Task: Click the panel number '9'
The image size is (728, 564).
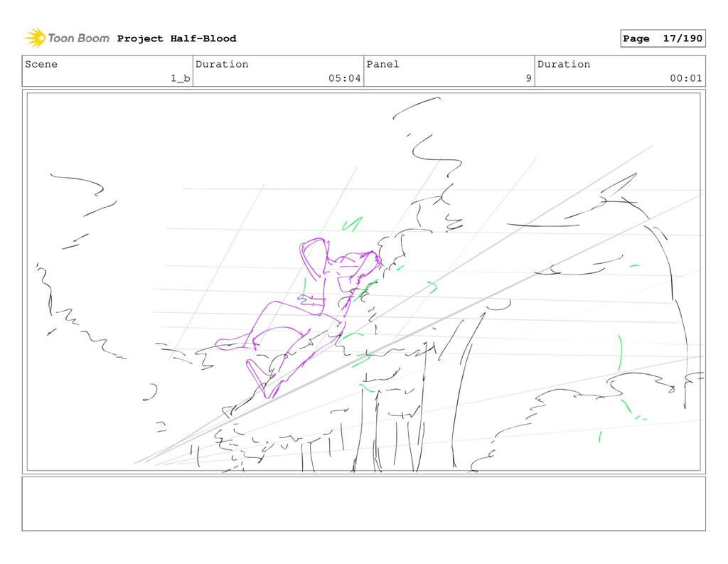Action: (528, 78)
